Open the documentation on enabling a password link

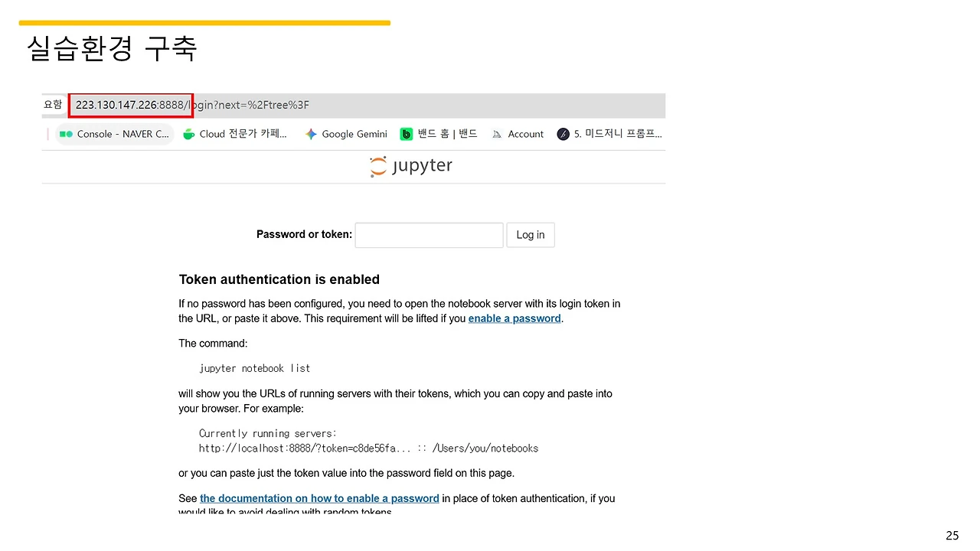click(x=319, y=498)
